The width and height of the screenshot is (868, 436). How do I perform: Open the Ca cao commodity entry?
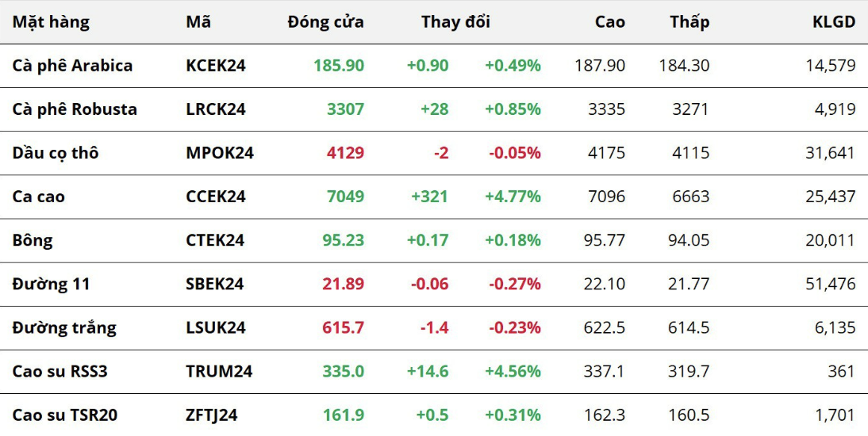coord(39,197)
